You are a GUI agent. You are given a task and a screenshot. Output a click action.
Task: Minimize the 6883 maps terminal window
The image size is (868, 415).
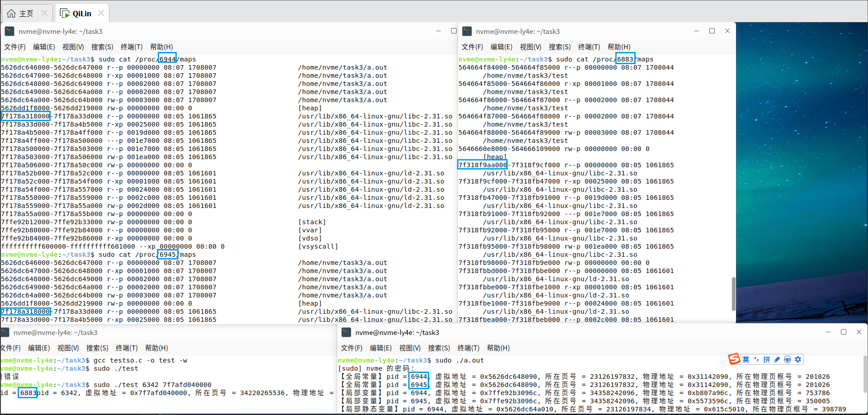click(x=697, y=31)
